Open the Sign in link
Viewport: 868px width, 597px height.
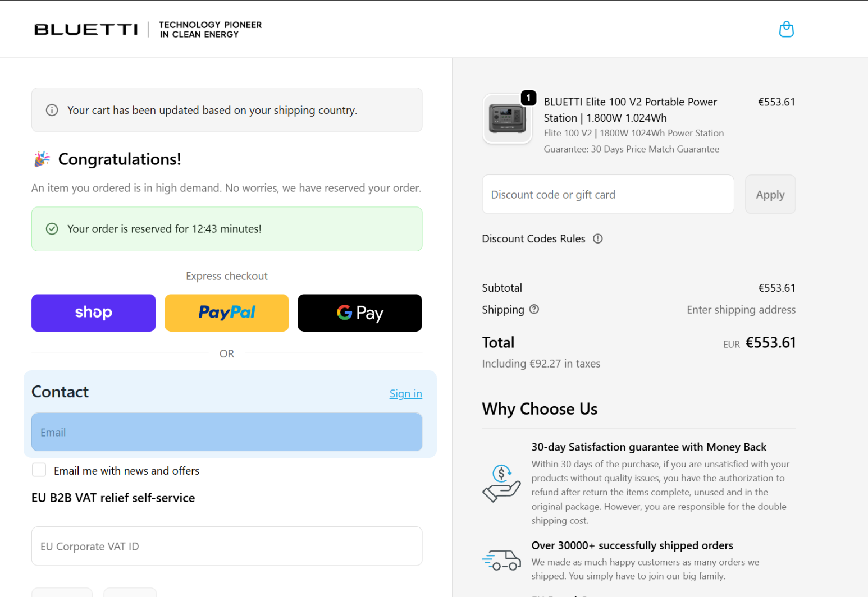(x=405, y=394)
